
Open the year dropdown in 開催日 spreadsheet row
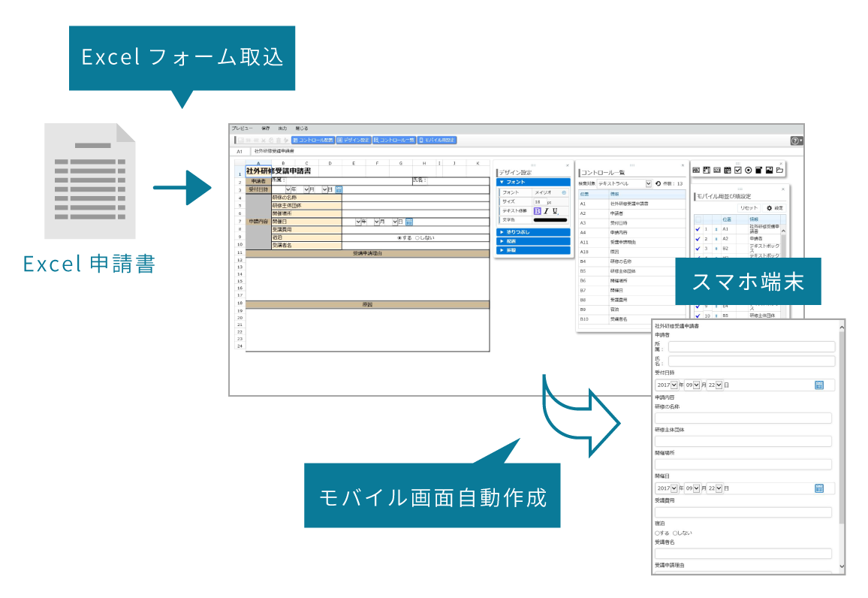coord(358,222)
